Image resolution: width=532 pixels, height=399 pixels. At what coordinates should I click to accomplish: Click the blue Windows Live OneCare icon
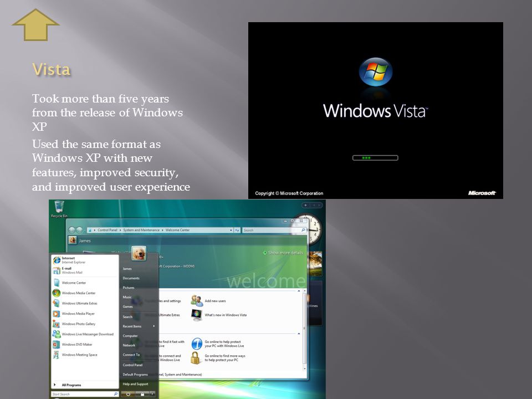click(197, 344)
